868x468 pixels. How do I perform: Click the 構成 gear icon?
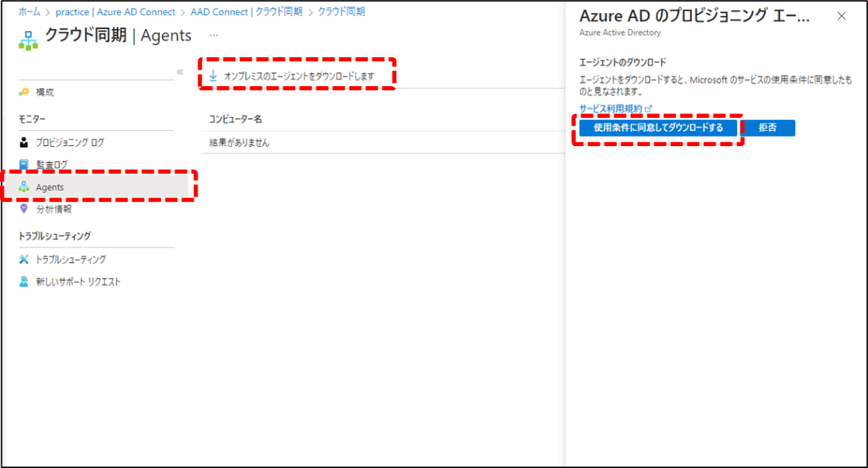tap(24, 92)
